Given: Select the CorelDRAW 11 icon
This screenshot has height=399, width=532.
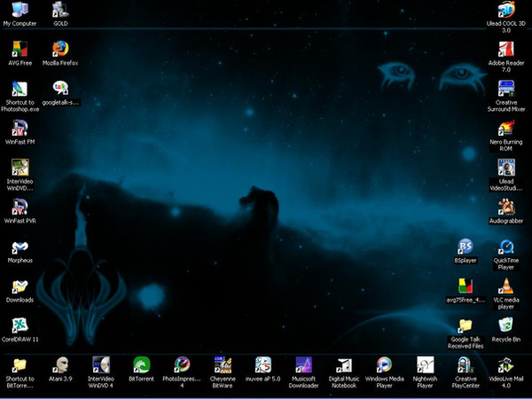Looking at the screenshot, I should point(20,325).
